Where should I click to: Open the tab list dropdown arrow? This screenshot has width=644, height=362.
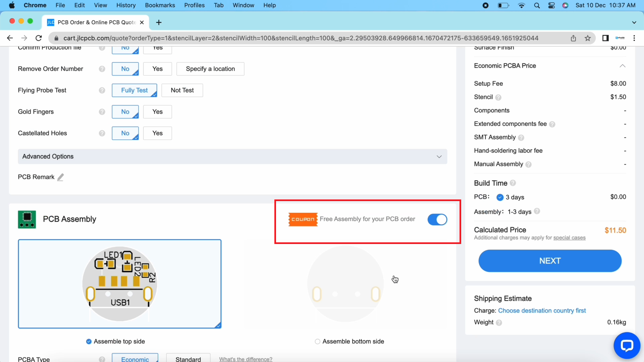634,22
